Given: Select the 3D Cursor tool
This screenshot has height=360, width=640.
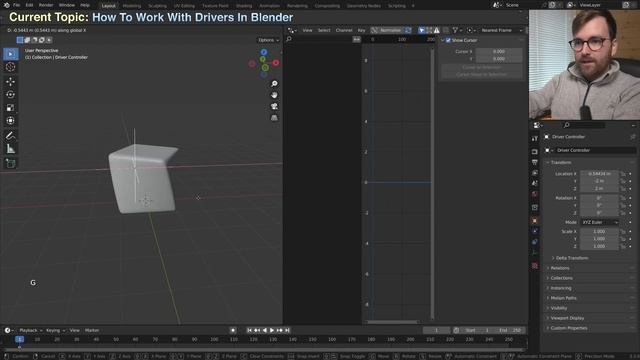Looking at the screenshot, I should [x=11, y=67].
